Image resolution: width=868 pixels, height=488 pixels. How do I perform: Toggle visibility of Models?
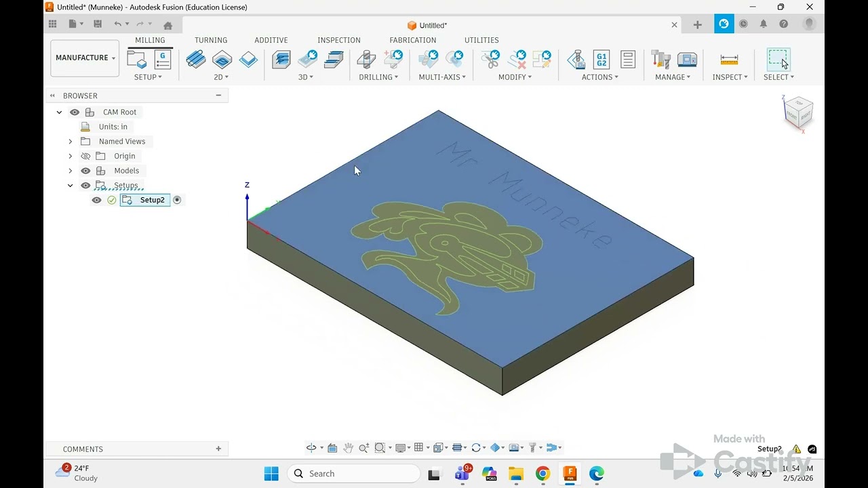pyautogui.click(x=85, y=171)
